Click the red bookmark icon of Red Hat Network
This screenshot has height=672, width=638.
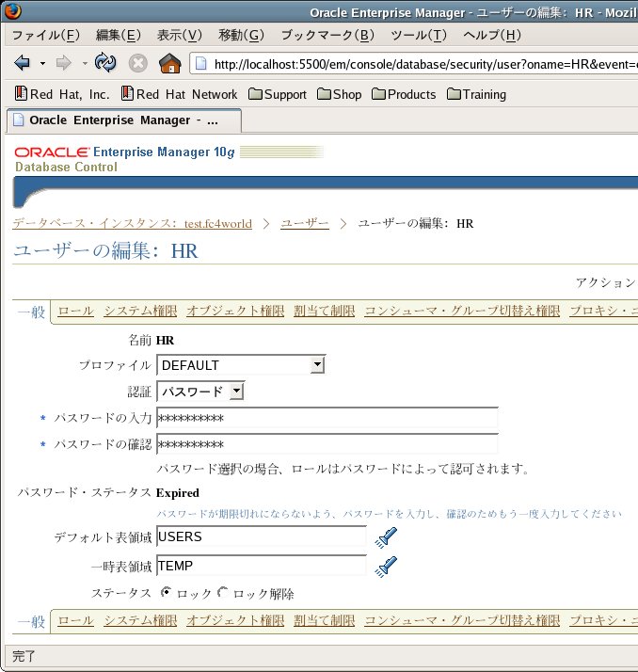(x=127, y=93)
